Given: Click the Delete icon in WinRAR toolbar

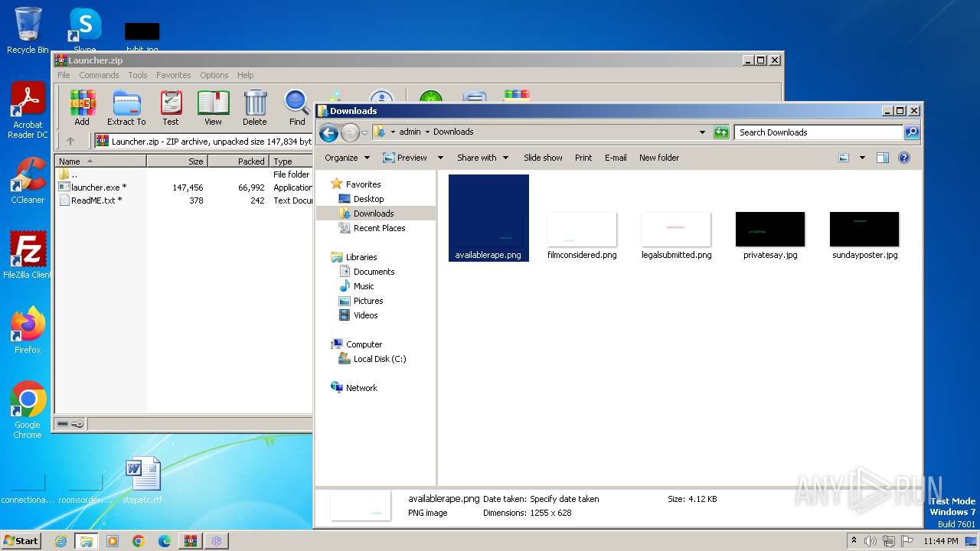Looking at the screenshot, I should click(255, 107).
